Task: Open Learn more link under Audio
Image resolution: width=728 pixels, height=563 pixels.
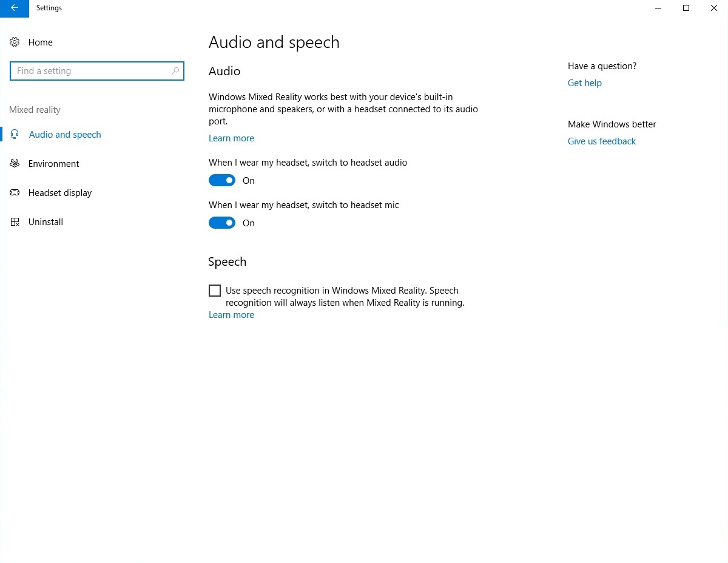Action: click(231, 138)
